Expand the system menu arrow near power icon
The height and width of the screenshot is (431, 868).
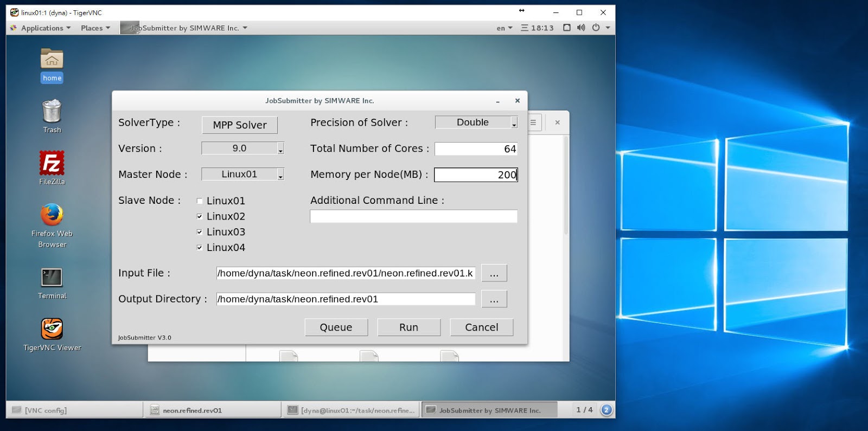click(608, 28)
